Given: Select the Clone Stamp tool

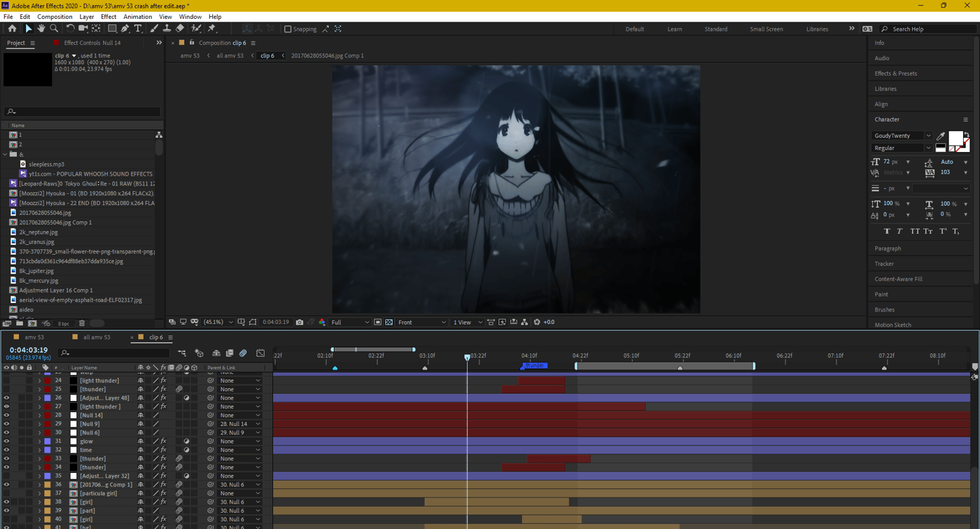Looking at the screenshot, I should pyautogui.click(x=167, y=29).
